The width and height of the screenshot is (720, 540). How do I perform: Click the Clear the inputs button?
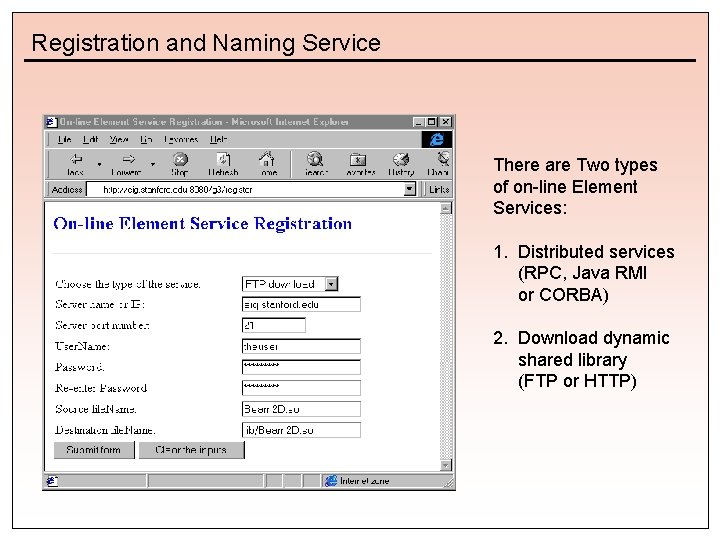[x=191, y=450]
